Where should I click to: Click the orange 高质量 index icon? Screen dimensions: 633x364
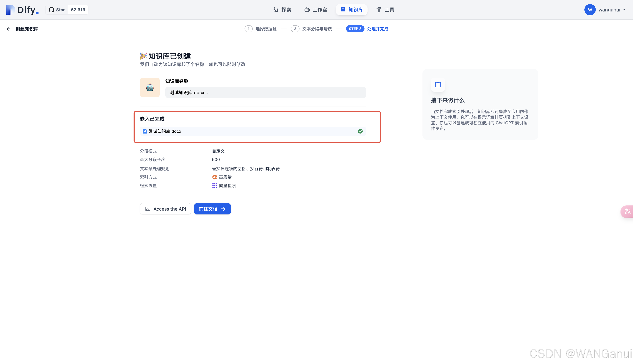(x=215, y=177)
